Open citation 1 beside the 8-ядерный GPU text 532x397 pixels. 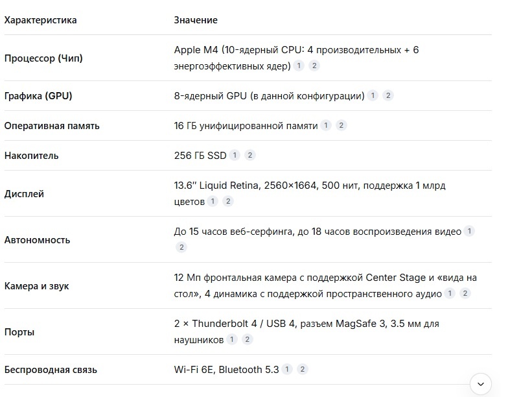(x=373, y=95)
